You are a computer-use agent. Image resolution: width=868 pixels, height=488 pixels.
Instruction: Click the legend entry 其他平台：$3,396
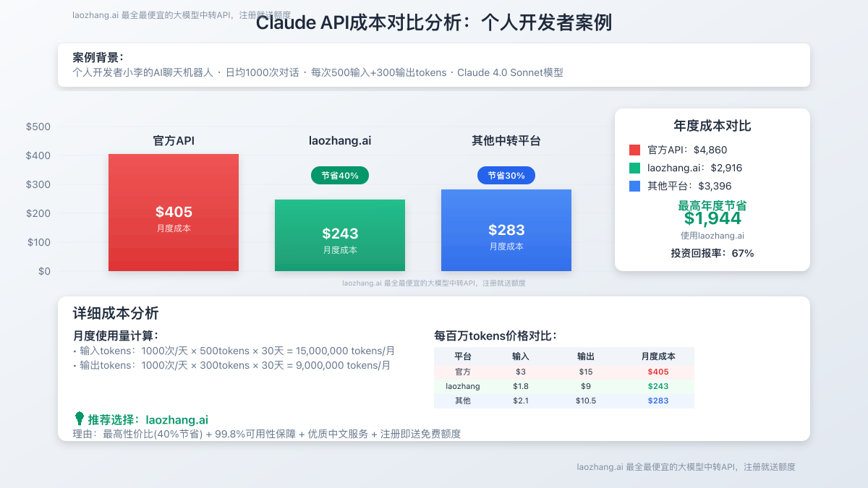689,186
